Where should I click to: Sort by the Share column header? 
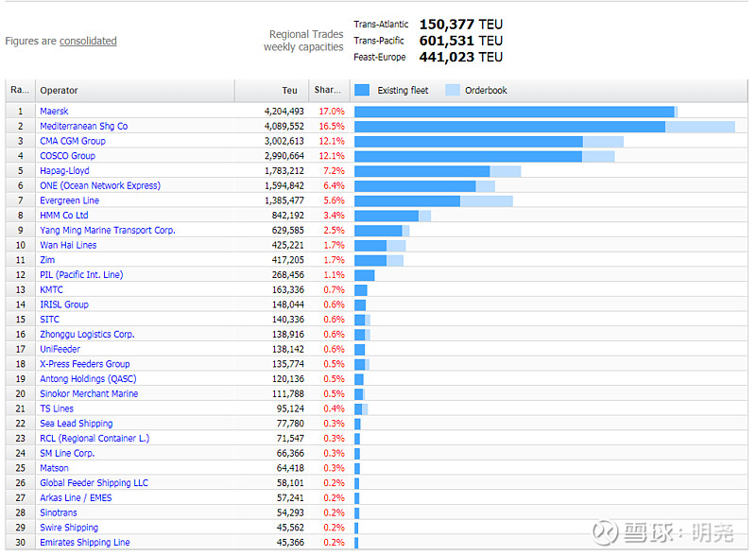[x=329, y=90]
